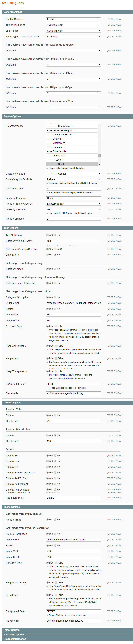
Task: Expand the Product Information section
Action: click(x=67, y=639)
